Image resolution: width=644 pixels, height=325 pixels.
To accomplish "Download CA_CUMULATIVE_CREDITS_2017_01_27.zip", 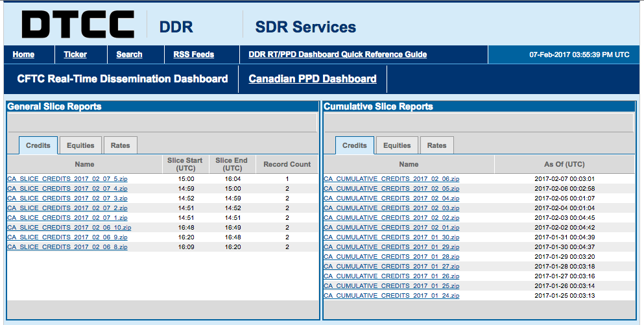I will tap(392, 267).
